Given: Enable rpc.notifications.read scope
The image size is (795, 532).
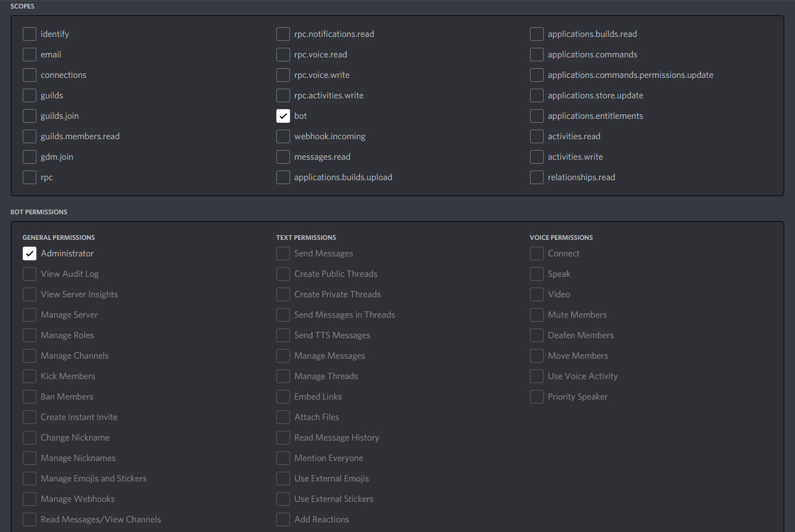Looking at the screenshot, I should click(x=283, y=34).
